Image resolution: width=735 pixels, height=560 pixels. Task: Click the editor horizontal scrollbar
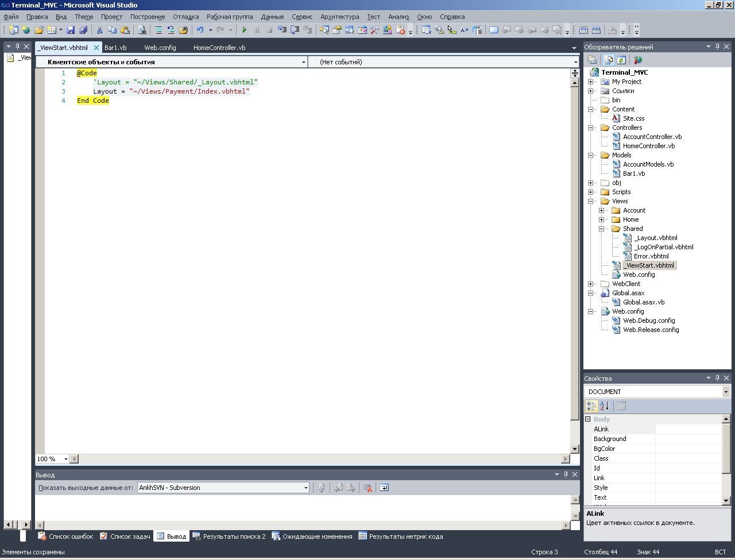[x=320, y=459]
